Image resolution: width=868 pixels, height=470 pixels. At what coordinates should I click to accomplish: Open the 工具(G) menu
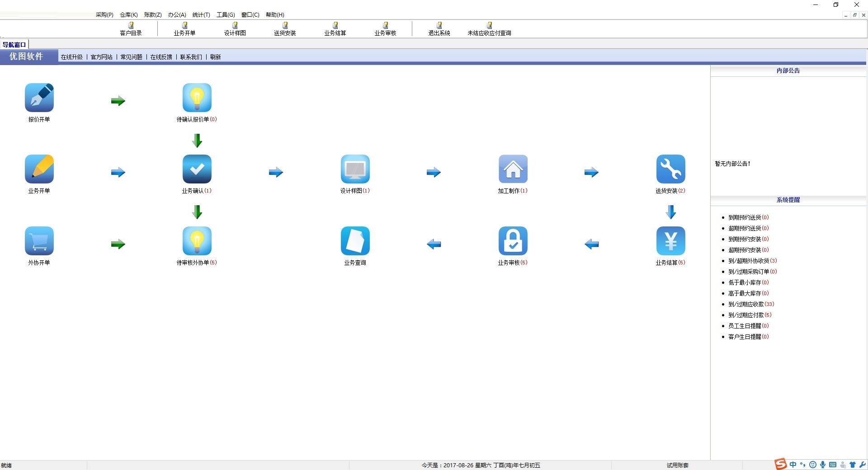point(226,15)
